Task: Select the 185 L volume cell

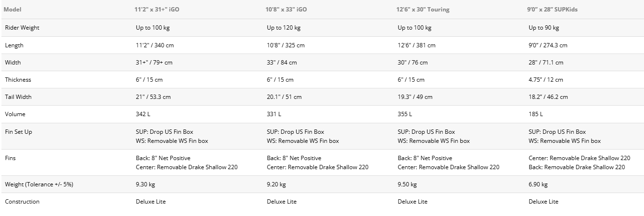Action: pos(535,114)
